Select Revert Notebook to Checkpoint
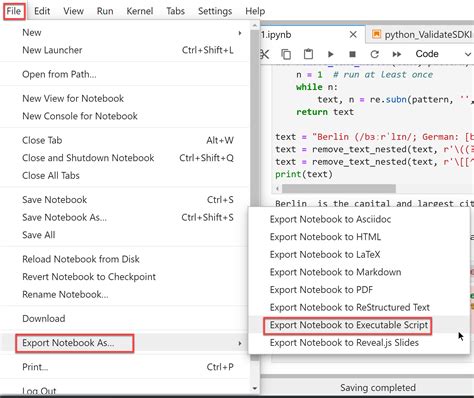The width and height of the screenshot is (474, 398). coord(125,277)
